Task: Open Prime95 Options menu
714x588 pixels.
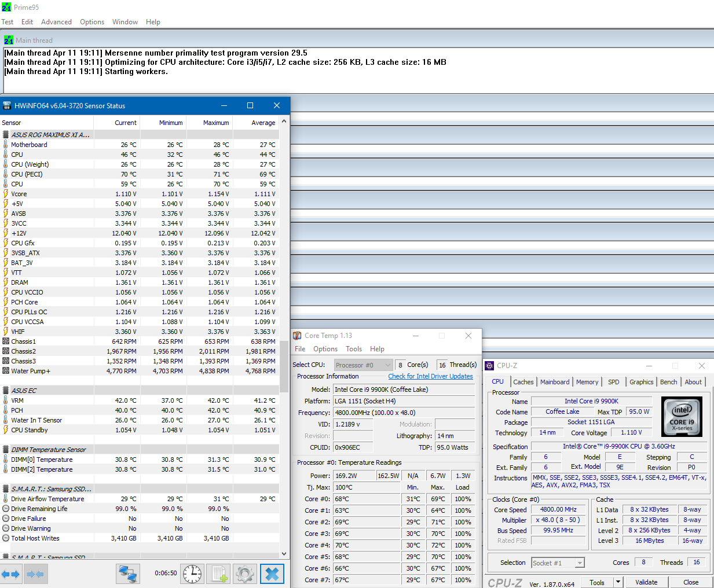Action: coord(92,22)
